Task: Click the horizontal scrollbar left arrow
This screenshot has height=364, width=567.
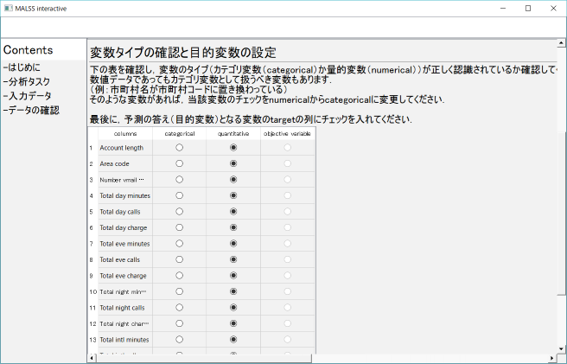Action: 92,358
